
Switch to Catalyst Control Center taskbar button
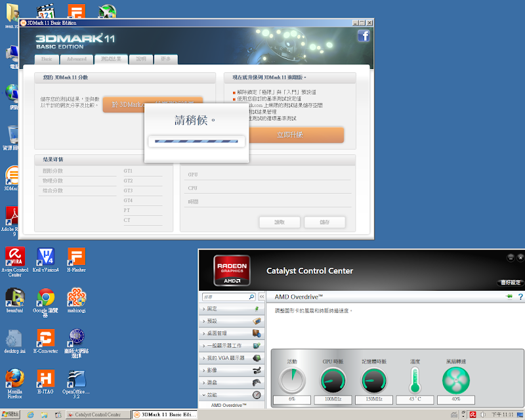click(x=98, y=415)
